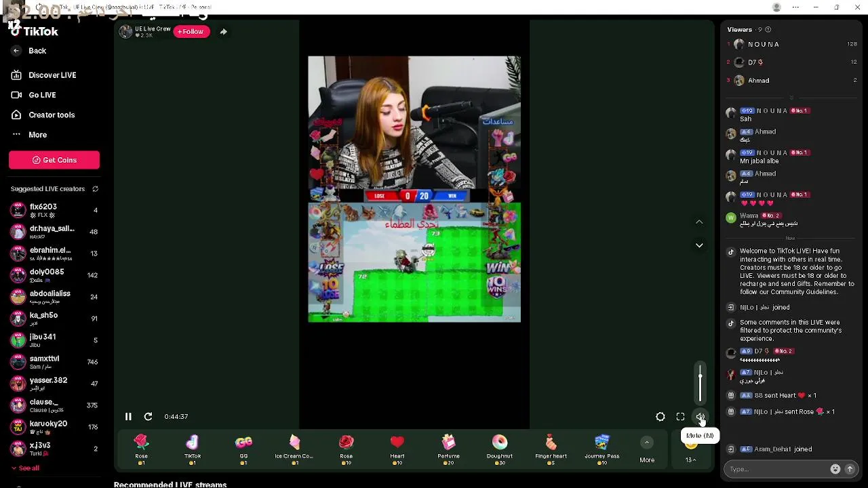Refresh suggested LIVE creators list
Screen dimensions: 868x488
point(96,189)
